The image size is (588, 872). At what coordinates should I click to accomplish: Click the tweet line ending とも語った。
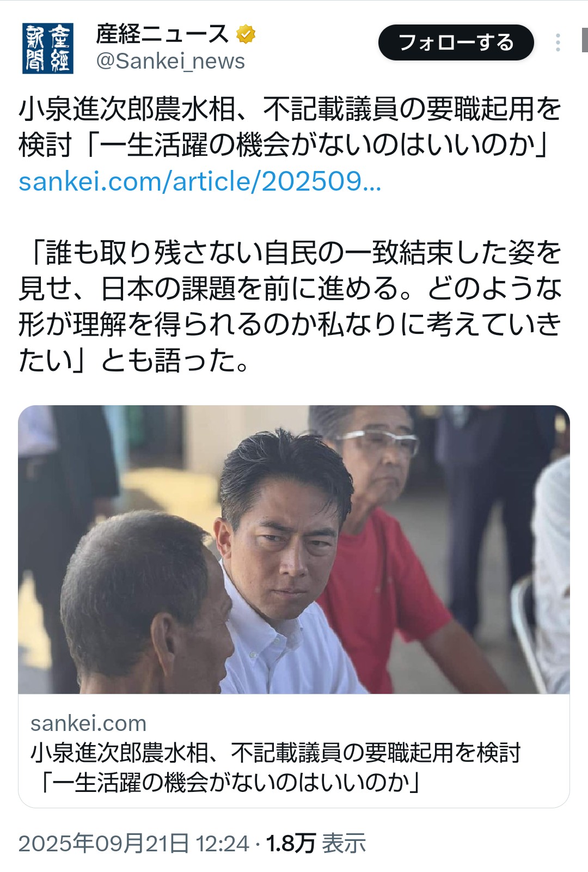(134, 360)
